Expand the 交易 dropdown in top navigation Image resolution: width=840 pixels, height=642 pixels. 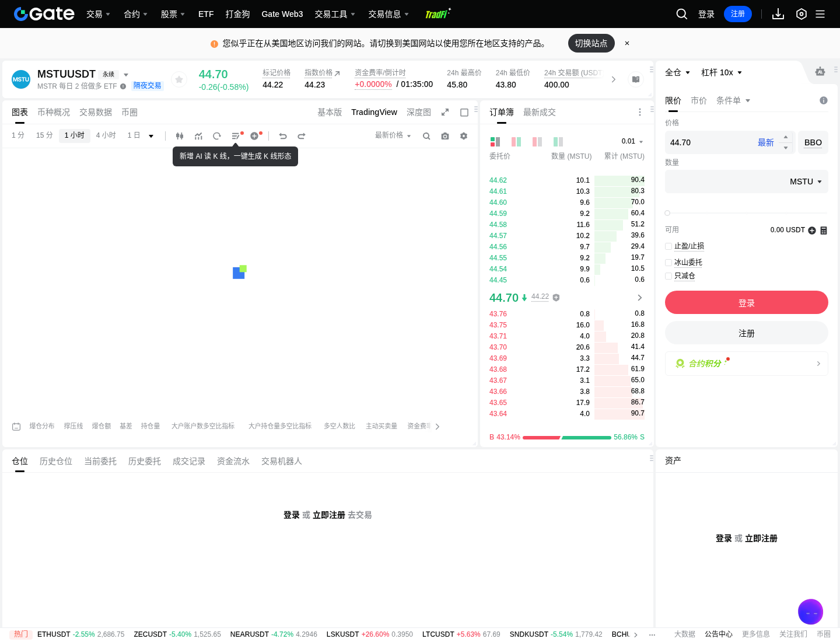tap(98, 14)
